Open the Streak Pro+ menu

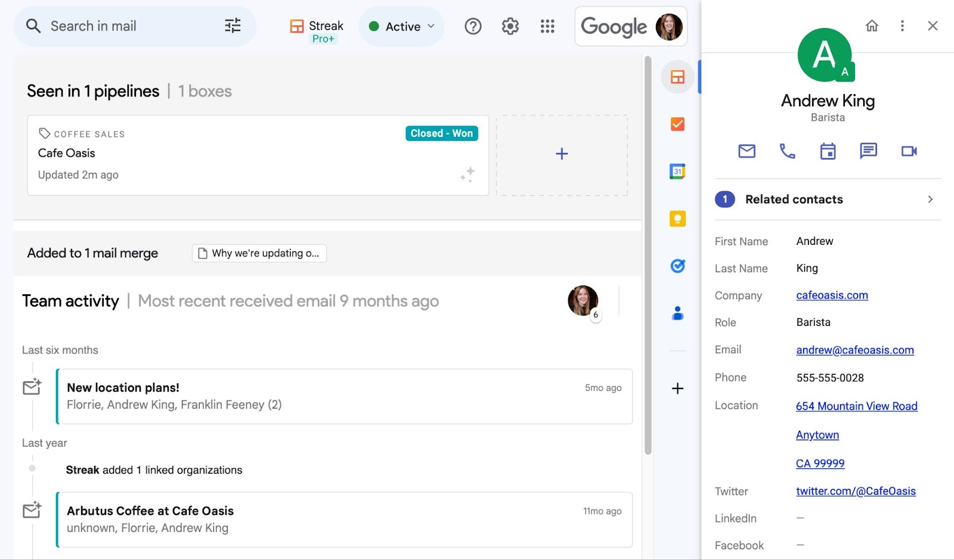317,31
